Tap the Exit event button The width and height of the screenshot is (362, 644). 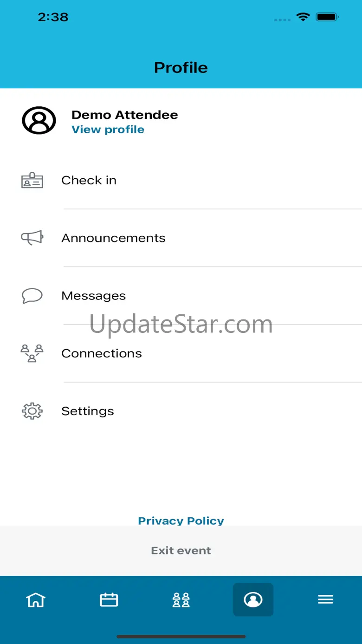click(x=181, y=551)
